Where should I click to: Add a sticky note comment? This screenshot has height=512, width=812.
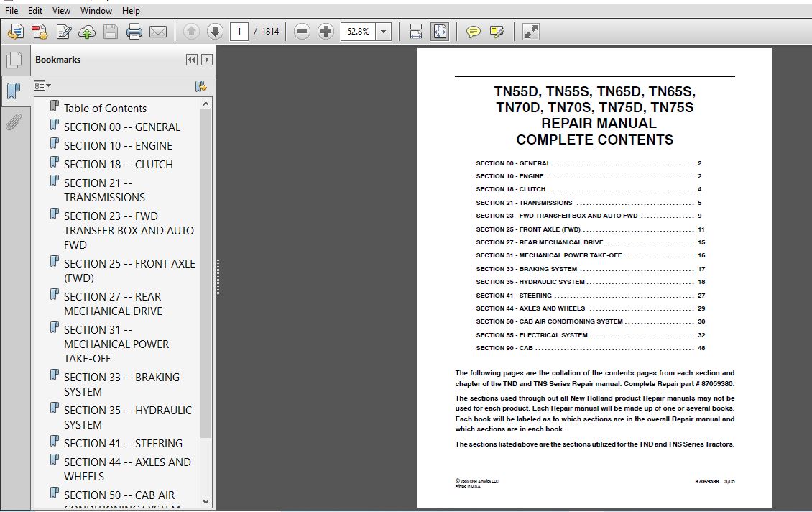(473, 32)
